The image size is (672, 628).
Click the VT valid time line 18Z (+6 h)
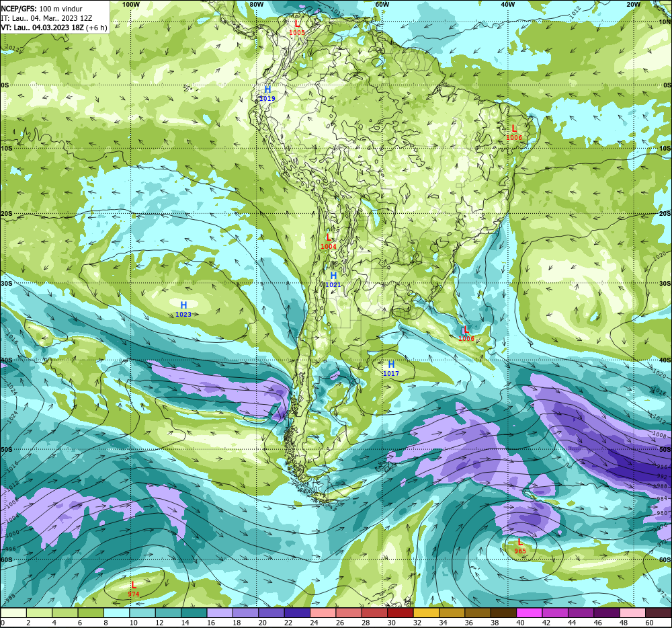54,28
